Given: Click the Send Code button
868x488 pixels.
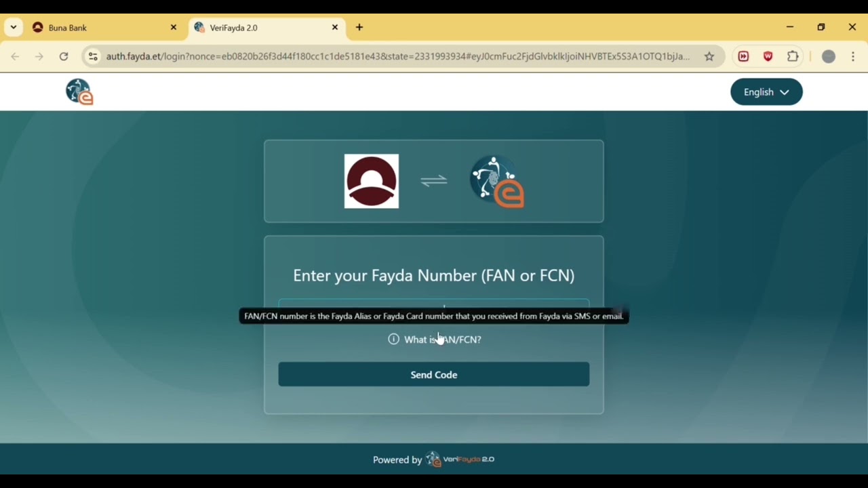Looking at the screenshot, I should pyautogui.click(x=434, y=375).
